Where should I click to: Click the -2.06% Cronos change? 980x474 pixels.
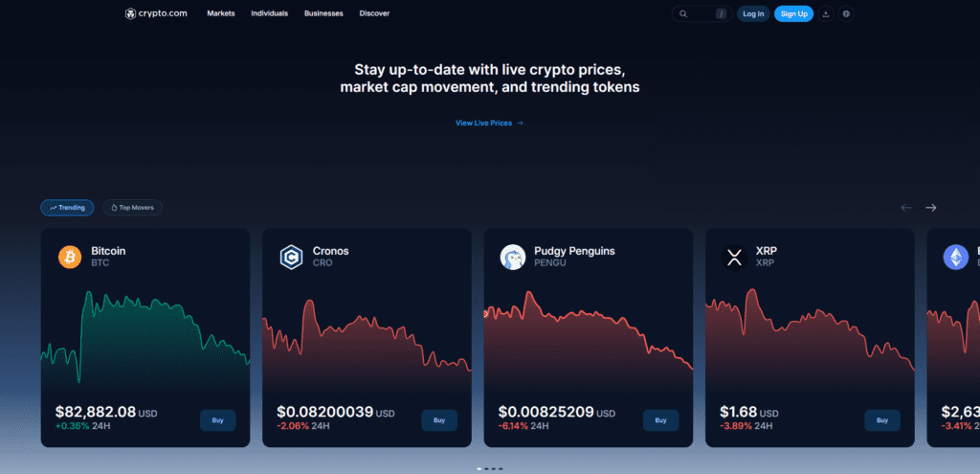pyautogui.click(x=293, y=426)
